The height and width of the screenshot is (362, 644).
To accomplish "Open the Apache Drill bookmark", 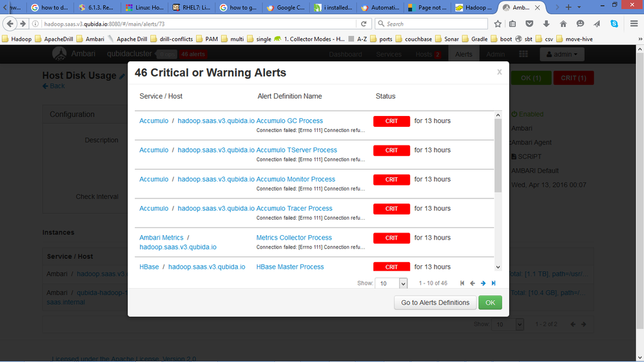I will 128,39.
